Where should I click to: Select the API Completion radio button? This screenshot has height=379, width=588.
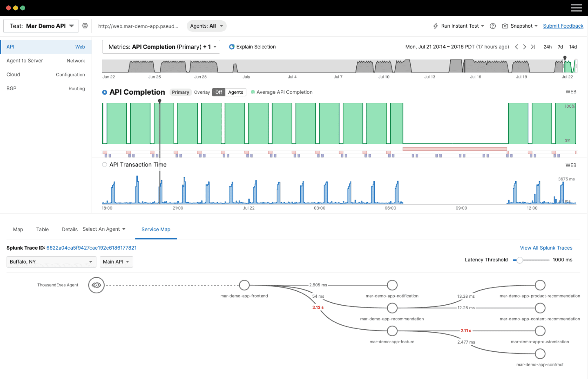click(105, 92)
